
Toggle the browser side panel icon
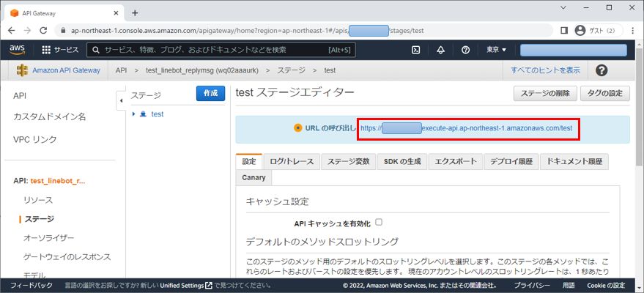(564, 30)
